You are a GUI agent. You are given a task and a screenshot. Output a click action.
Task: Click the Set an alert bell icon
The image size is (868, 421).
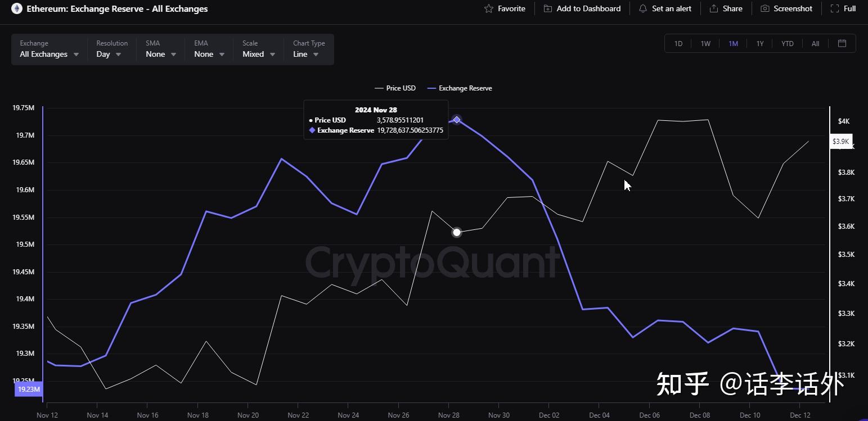pos(643,8)
